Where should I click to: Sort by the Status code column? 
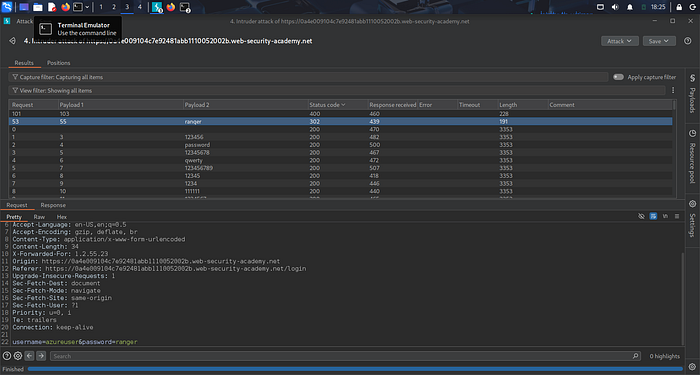(x=337, y=105)
